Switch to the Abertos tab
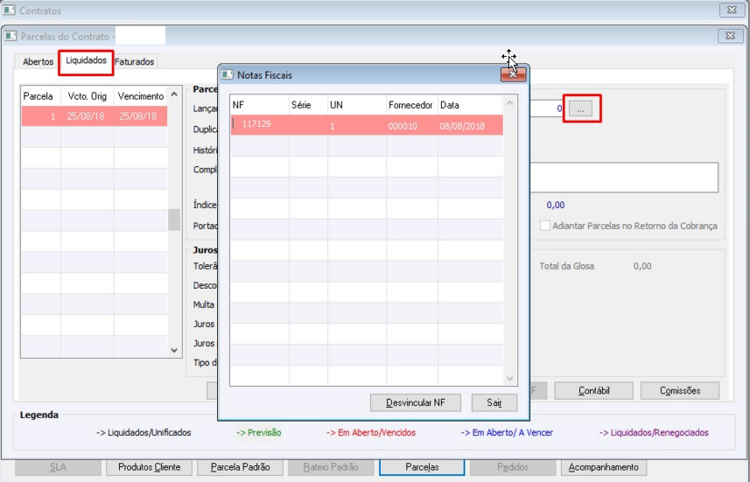This screenshot has height=482, width=750. [x=38, y=62]
